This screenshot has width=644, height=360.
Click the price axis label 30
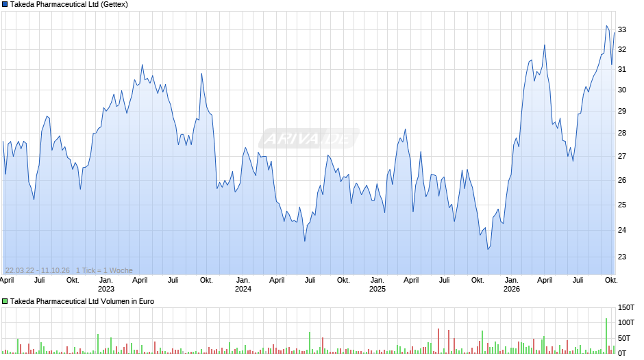pos(622,90)
